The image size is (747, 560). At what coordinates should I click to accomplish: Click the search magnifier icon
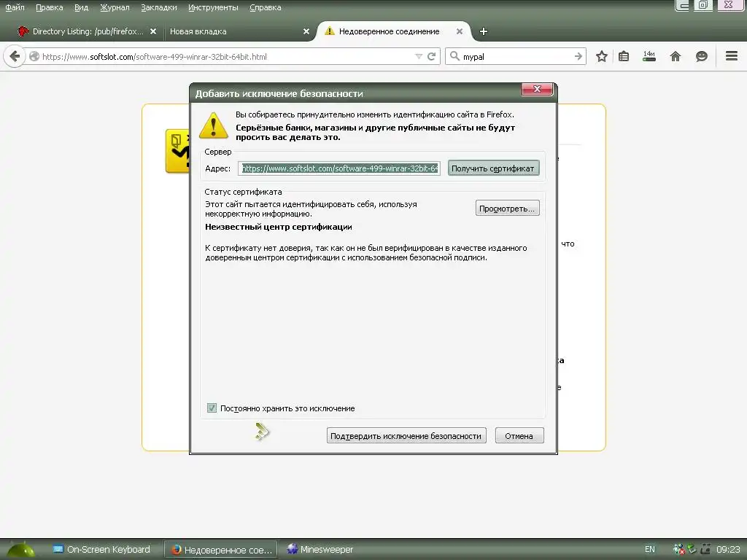coord(454,56)
